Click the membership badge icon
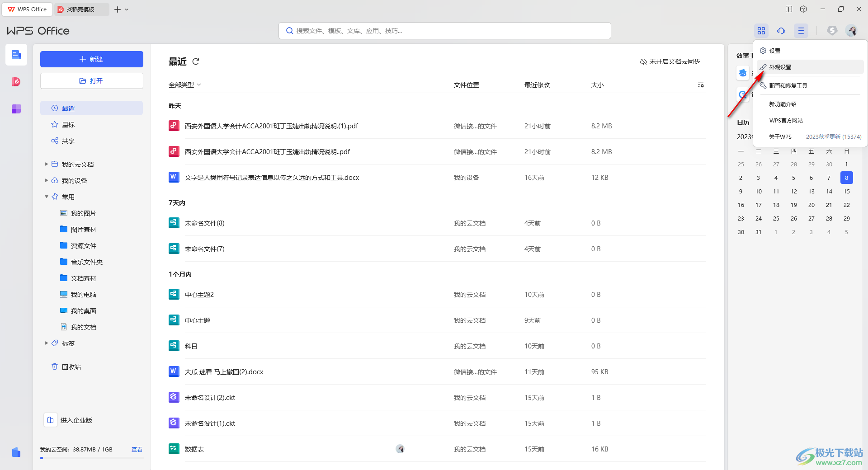The width and height of the screenshot is (868, 470). [x=832, y=31]
